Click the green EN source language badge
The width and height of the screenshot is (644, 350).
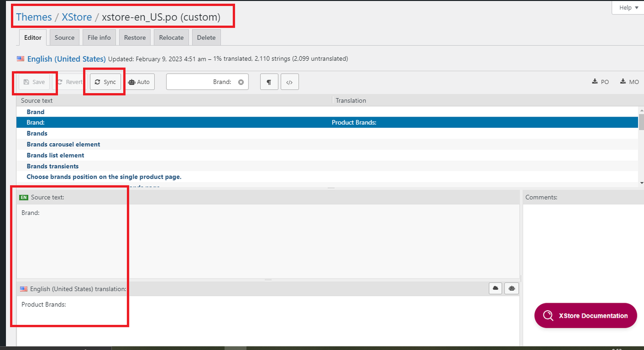(24, 198)
